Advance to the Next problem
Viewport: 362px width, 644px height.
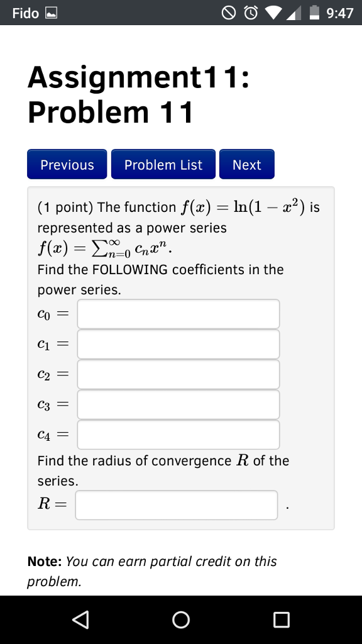[246, 164]
